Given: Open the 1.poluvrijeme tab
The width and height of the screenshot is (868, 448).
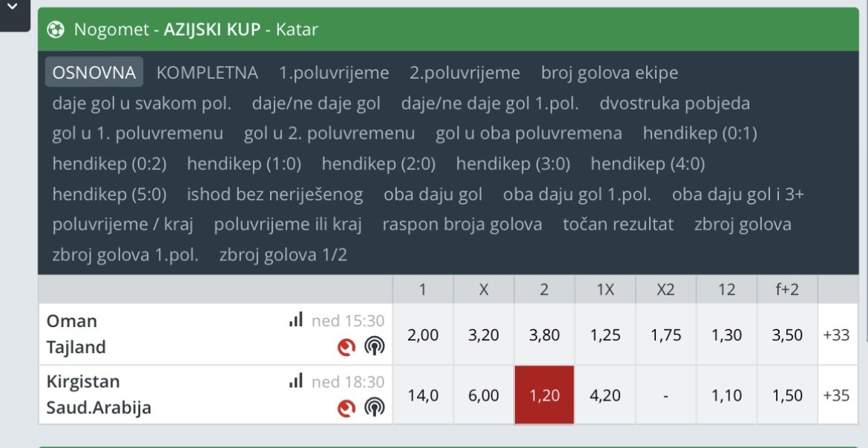Looking at the screenshot, I should 334,73.
